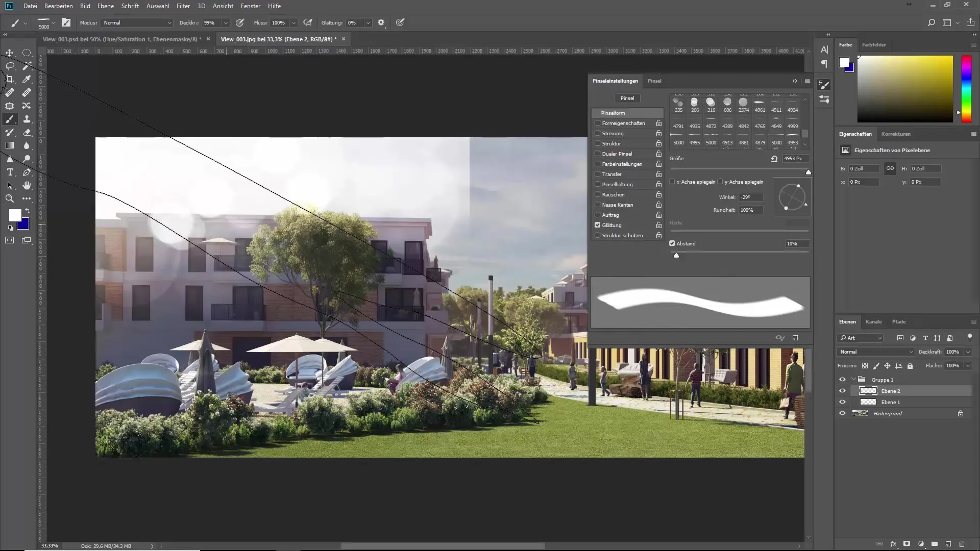Select the Clone Stamp tool
Image resolution: width=980 pixels, height=551 pixels.
27,119
